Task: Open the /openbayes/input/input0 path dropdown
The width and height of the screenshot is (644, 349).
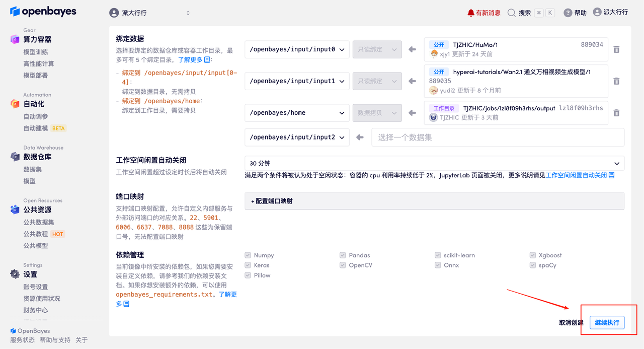Action: pos(296,49)
